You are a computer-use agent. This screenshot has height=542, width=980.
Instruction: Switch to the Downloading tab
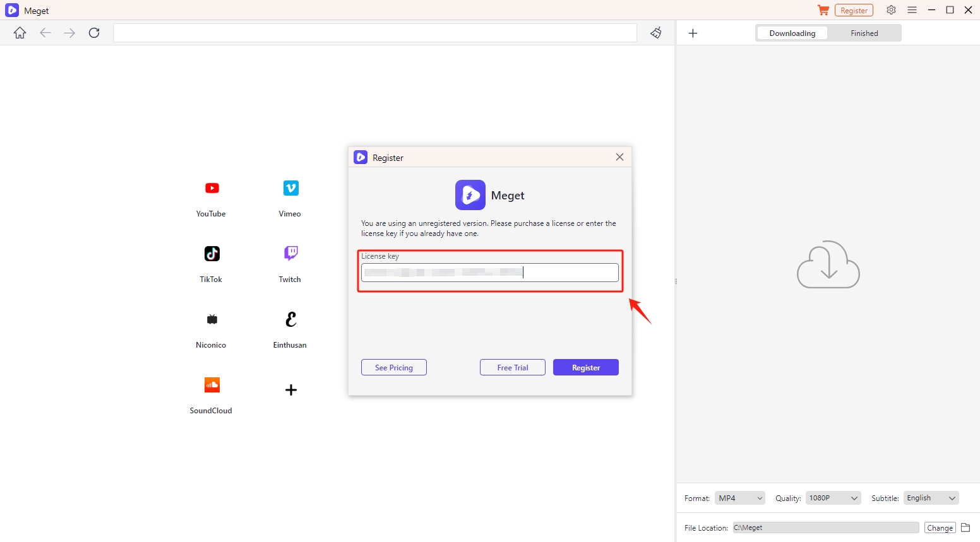coord(792,33)
